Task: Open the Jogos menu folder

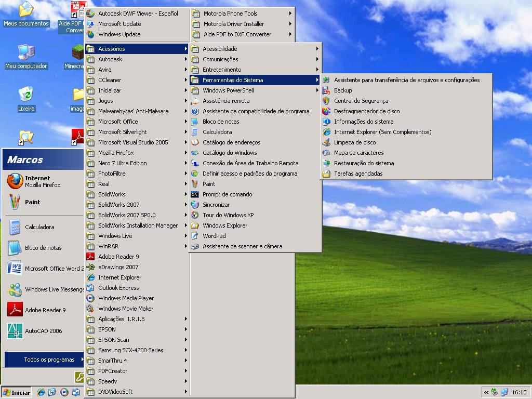Action: pos(137,101)
